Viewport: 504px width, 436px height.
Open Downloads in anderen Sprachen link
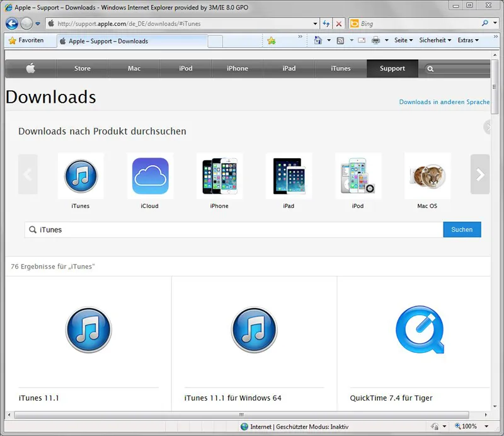[x=444, y=102]
